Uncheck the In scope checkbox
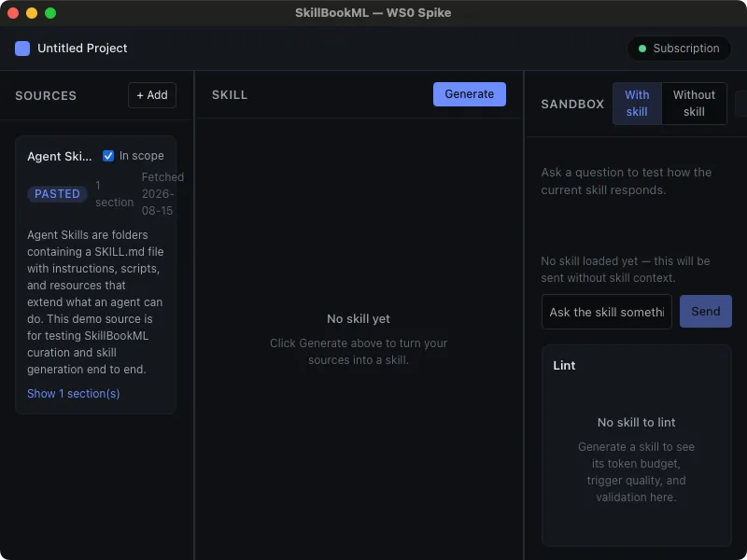747x560 pixels. (108, 156)
